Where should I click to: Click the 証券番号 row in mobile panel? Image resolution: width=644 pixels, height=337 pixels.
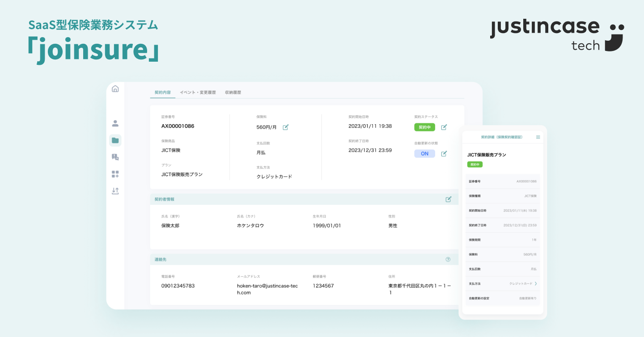[x=503, y=181]
